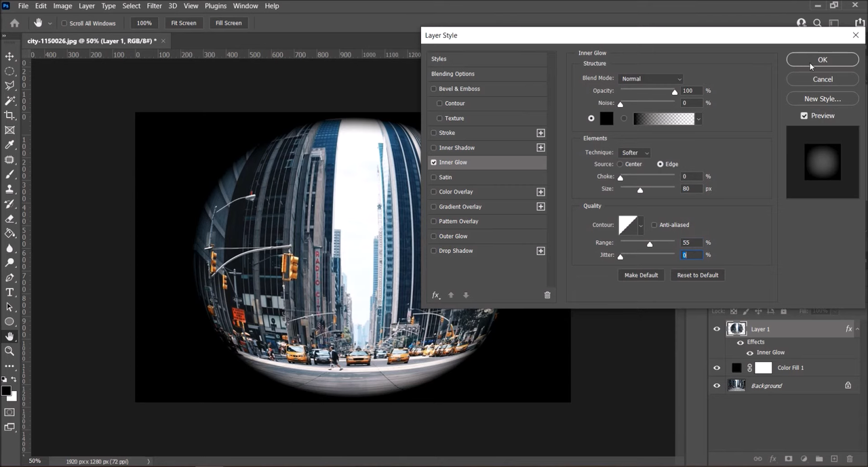Select the Brush tool

click(9, 175)
